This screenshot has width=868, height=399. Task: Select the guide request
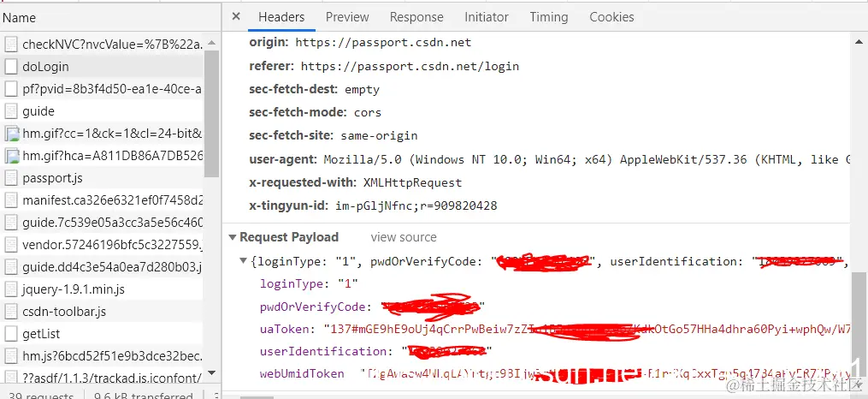(103, 110)
